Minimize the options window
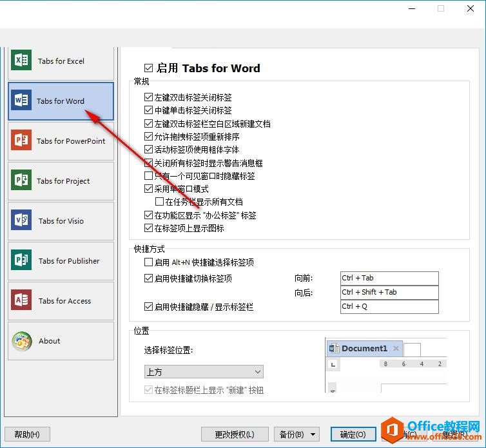The height and width of the screenshot is (448, 486). coord(412,8)
